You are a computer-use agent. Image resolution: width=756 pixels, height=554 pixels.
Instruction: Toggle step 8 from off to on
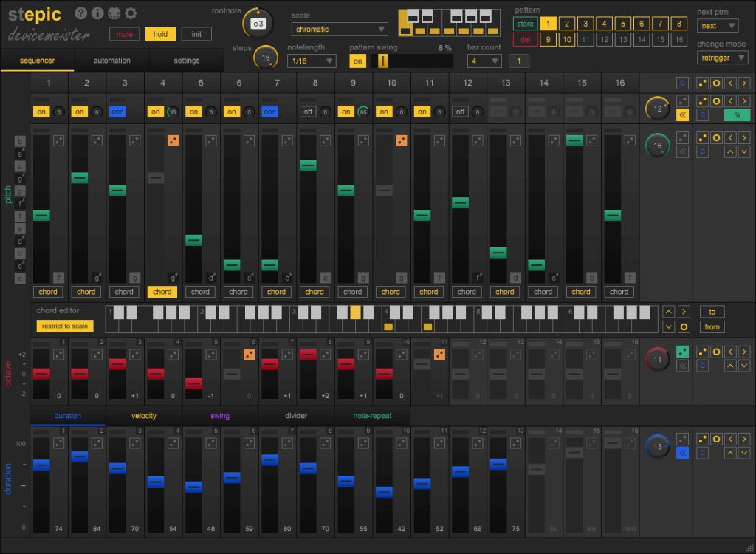click(308, 112)
